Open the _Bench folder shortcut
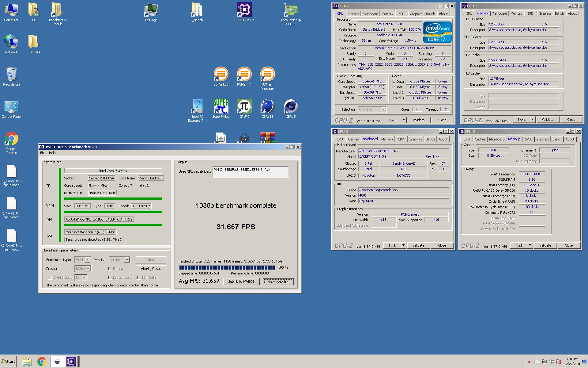 198,12
